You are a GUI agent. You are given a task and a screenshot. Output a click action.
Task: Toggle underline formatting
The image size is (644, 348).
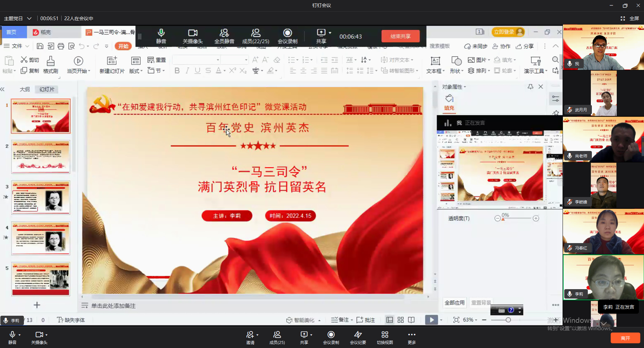click(198, 70)
